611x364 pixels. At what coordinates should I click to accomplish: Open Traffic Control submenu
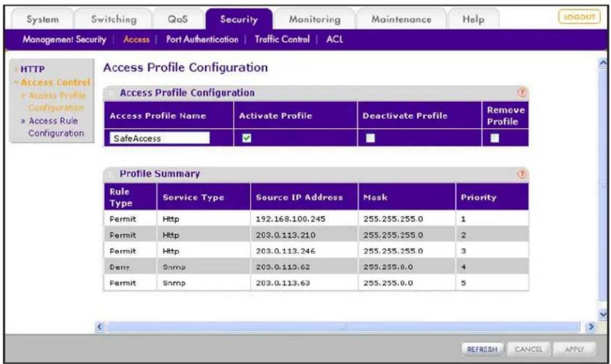282,40
